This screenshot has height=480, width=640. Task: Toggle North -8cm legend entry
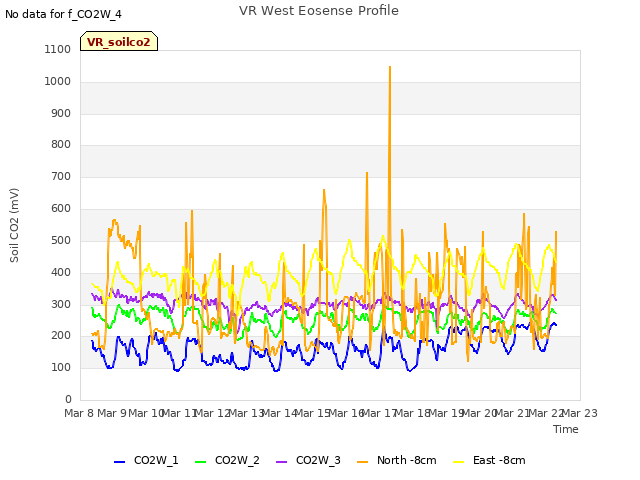[x=396, y=460]
